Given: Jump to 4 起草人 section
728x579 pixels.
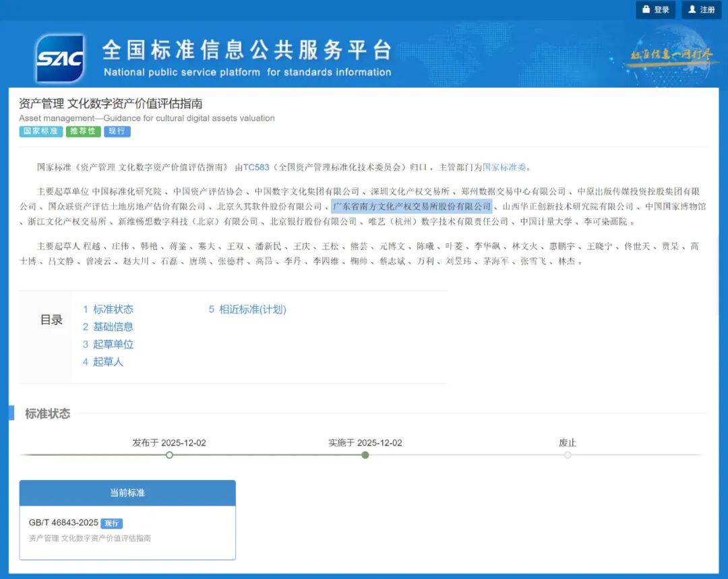Looking at the screenshot, I should [102, 362].
